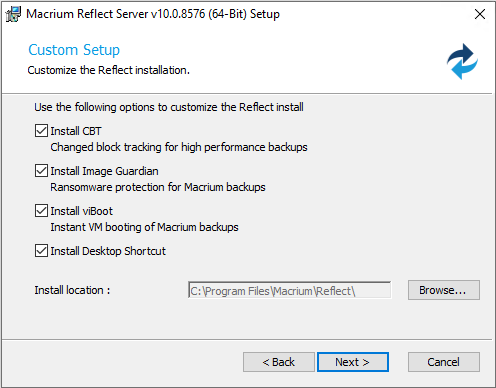Screen dimensions: 496x388
Task: Go to the next setup step
Action: coord(353,362)
